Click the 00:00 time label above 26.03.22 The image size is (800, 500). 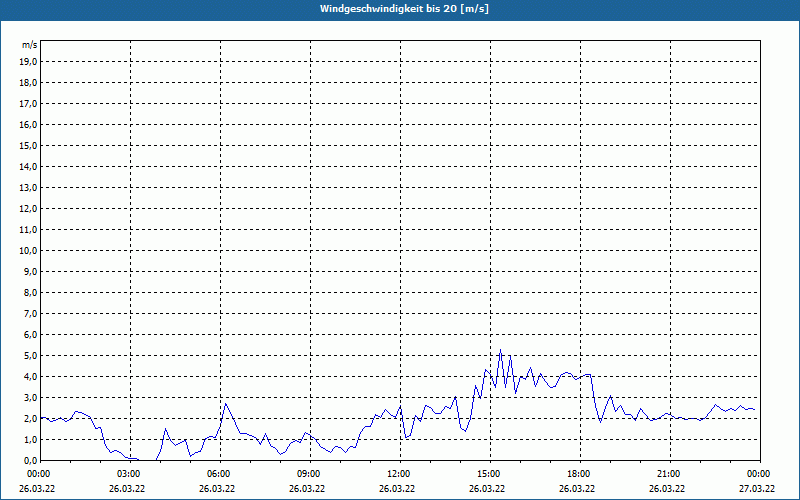point(38,474)
